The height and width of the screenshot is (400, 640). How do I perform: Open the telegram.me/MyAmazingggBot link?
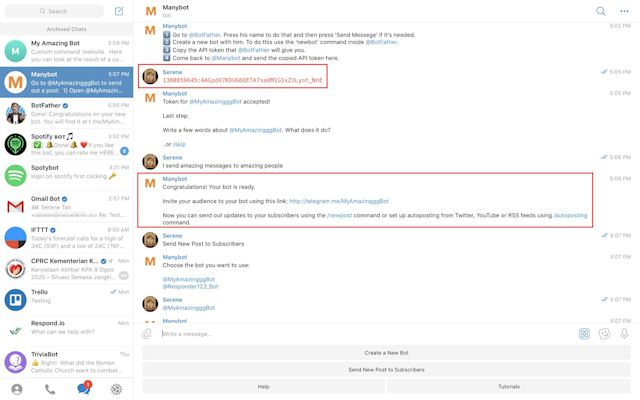(339, 201)
